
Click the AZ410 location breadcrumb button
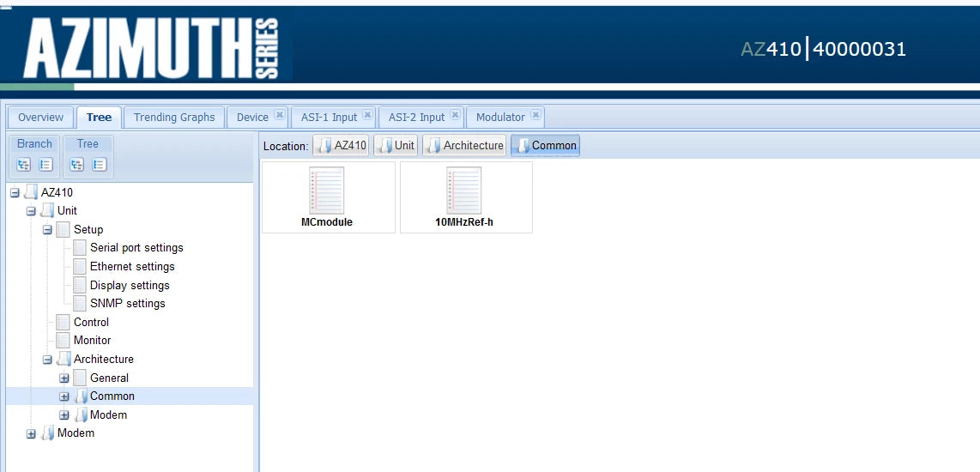342,146
